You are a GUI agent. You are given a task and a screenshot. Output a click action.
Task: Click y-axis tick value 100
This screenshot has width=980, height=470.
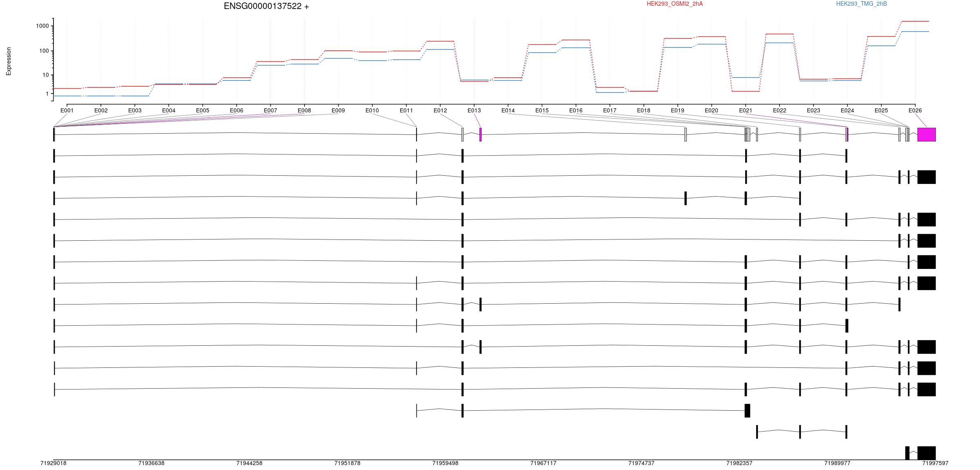coord(44,51)
